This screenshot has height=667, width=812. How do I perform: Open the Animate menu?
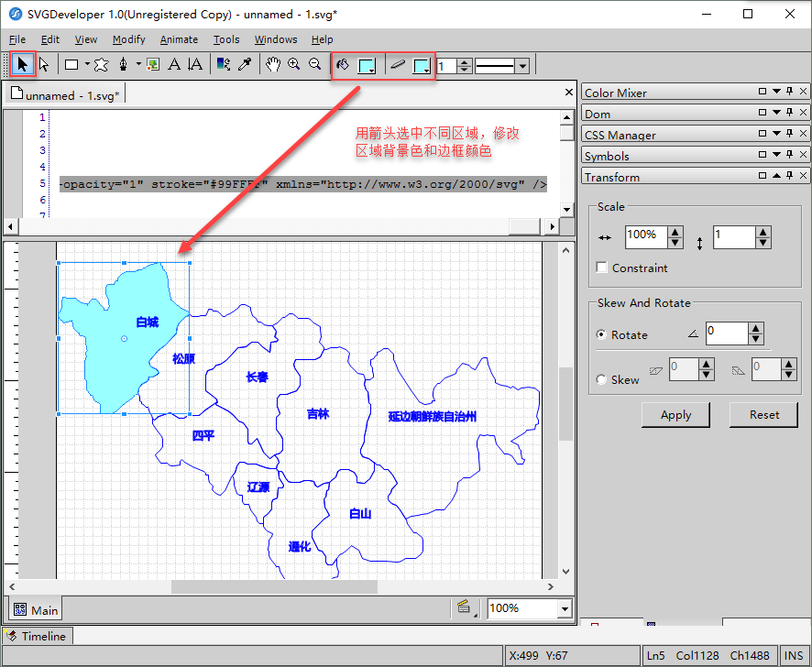pos(179,39)
